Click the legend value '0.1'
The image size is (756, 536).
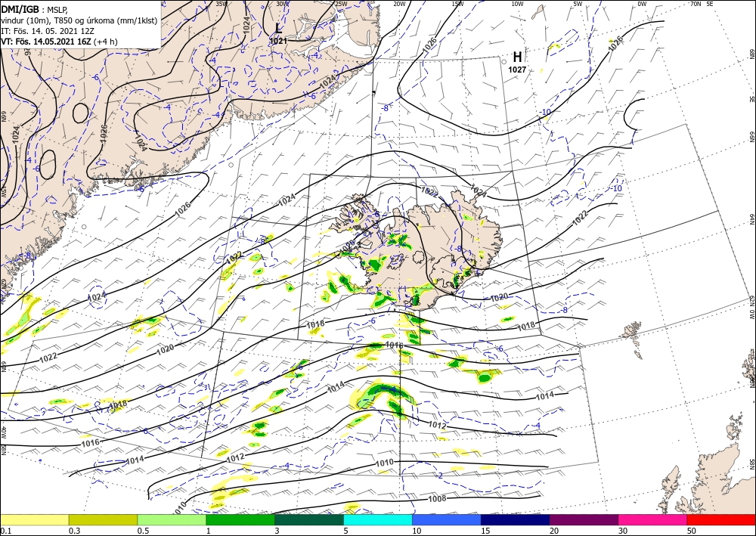tap(5, 531)
